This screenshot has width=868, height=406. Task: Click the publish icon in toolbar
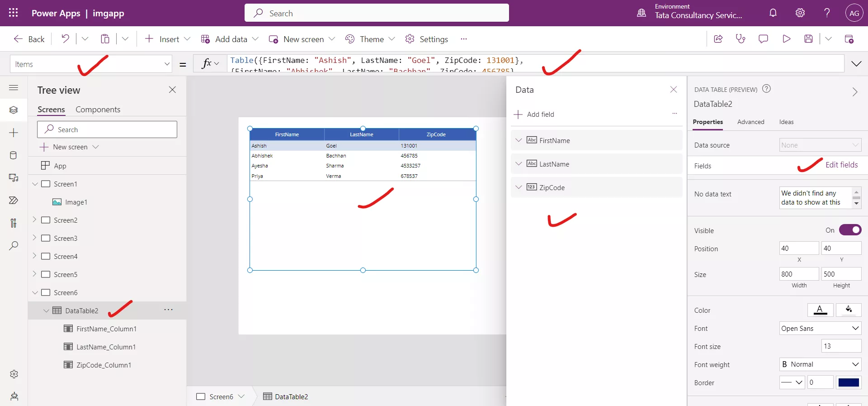pyautogui.click(x=849, y=39)
